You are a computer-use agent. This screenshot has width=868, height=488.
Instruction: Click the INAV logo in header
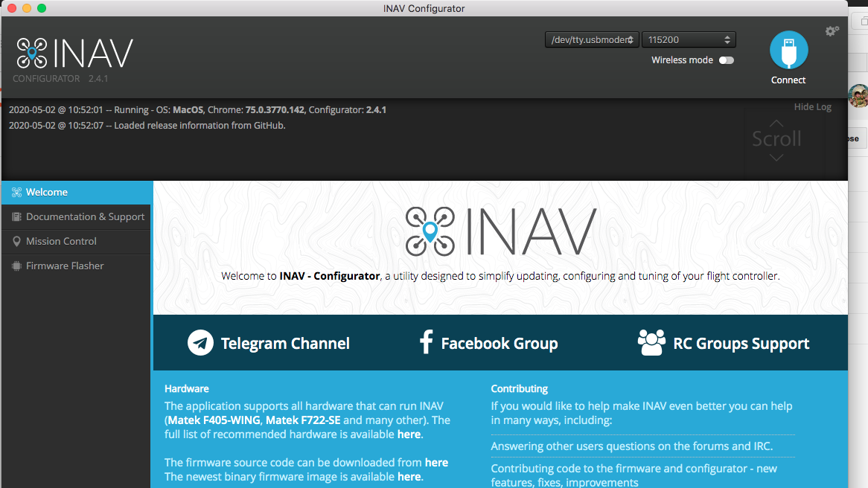coord(74,53)
